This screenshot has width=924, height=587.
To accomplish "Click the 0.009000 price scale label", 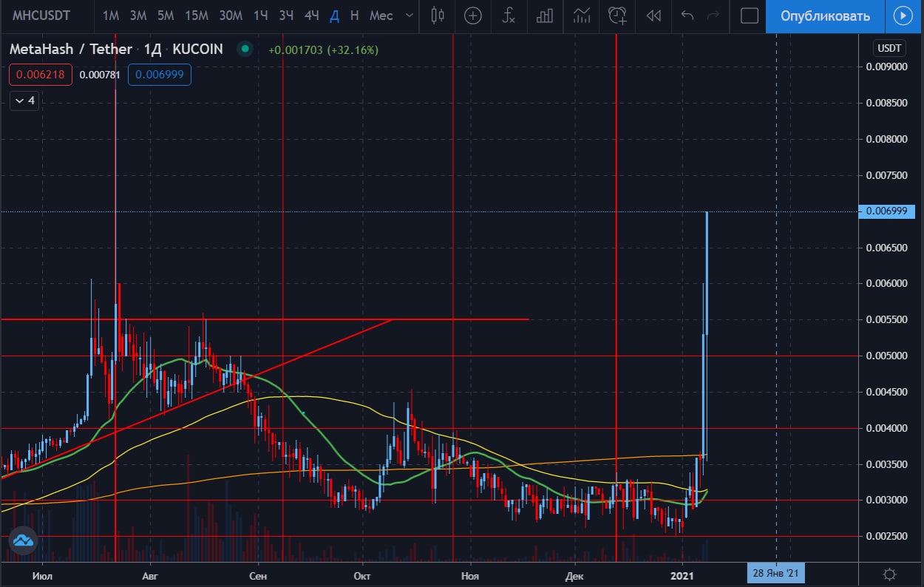I will tap(886, 67).
